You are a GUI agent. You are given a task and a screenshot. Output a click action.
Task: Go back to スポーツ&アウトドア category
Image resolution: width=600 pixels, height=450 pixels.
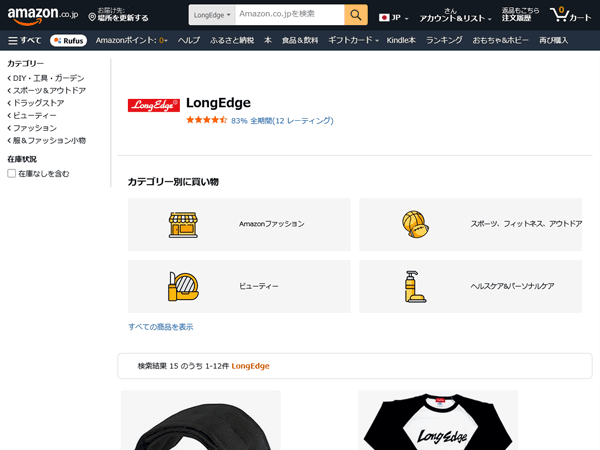(47, 91)
